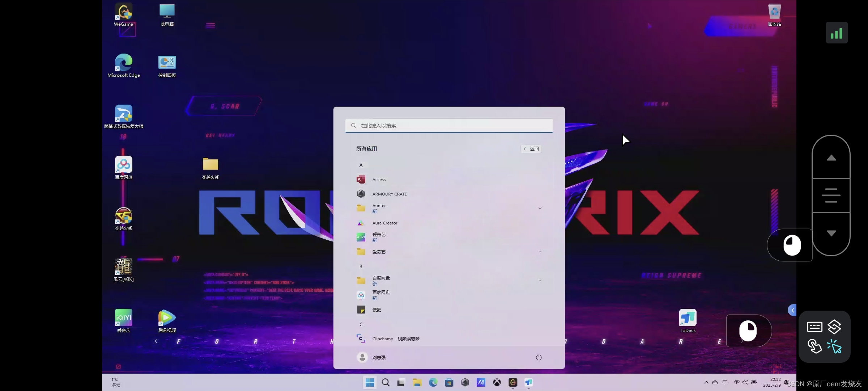Open MyASUS from taskbar
The width and height of the screenshot is (868, 391).
point(481,382)
